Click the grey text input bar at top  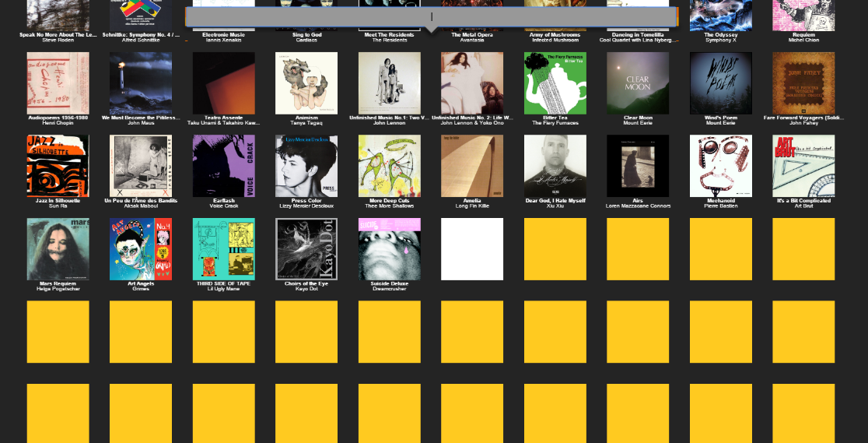point(431,16)
